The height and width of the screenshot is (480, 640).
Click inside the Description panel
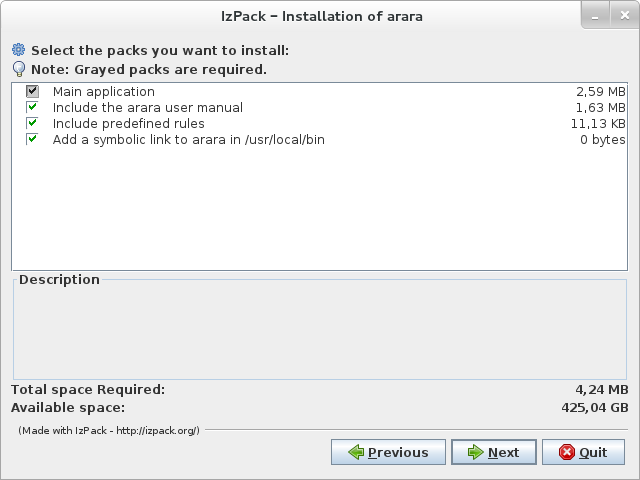point(320,335)
